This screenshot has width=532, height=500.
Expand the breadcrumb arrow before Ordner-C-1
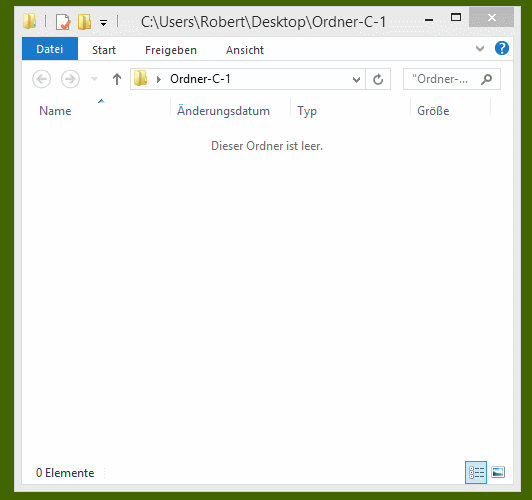159,79
